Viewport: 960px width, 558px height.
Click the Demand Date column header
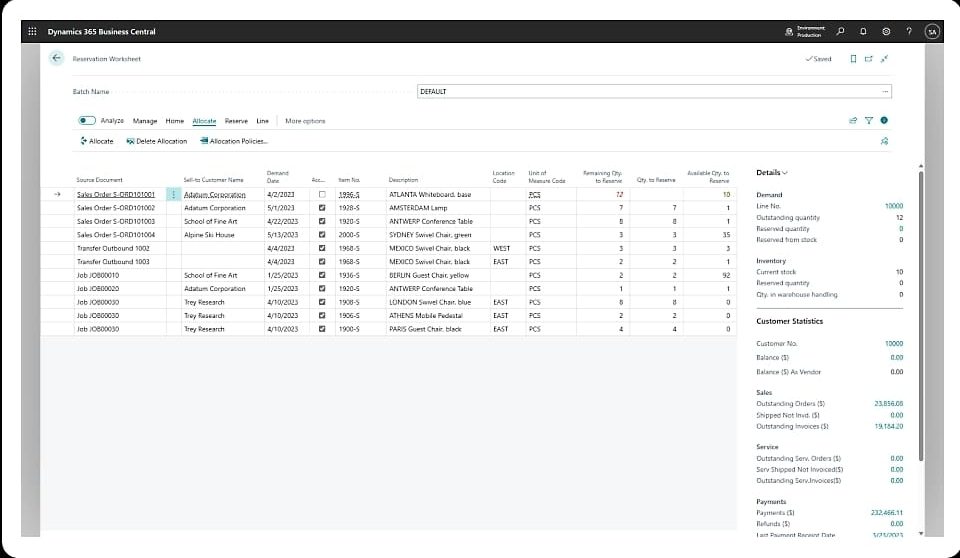277,177
